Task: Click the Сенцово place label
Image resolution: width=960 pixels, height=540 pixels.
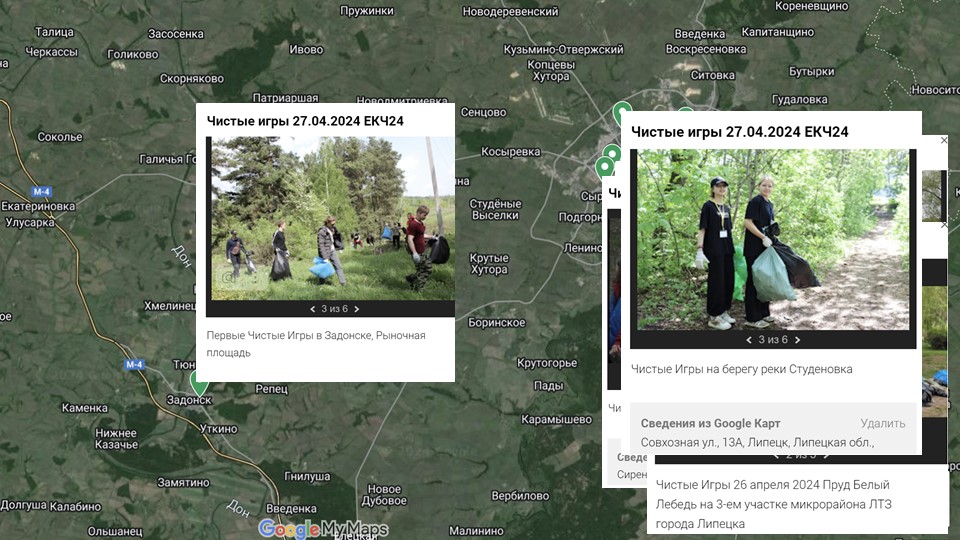Action: 483,112
